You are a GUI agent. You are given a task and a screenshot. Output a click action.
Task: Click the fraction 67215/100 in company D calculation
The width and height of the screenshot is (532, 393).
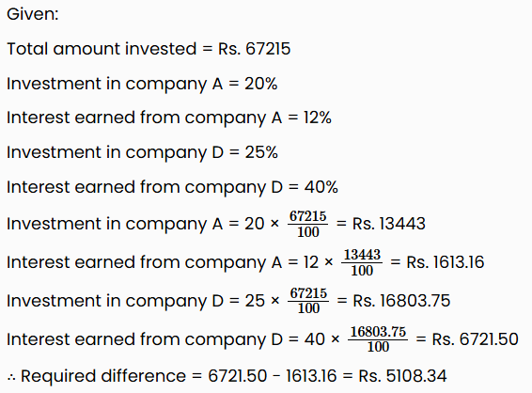click(x=308, y=301)
